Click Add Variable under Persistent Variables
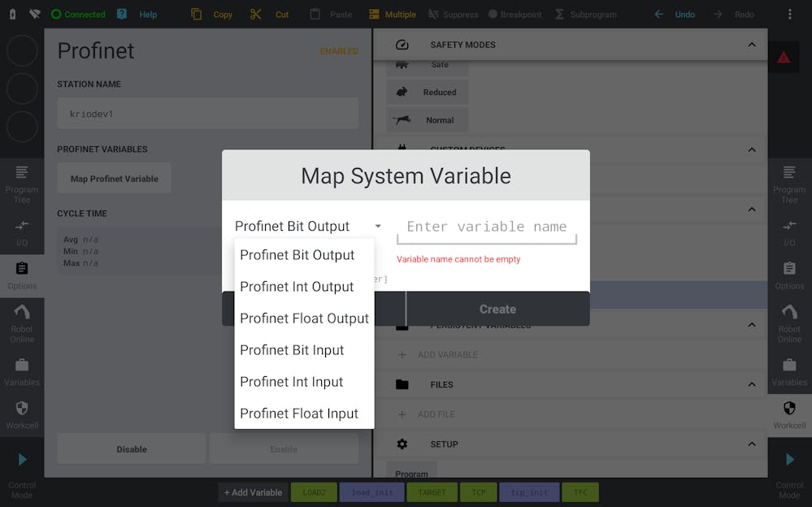 tap(437, 355)
